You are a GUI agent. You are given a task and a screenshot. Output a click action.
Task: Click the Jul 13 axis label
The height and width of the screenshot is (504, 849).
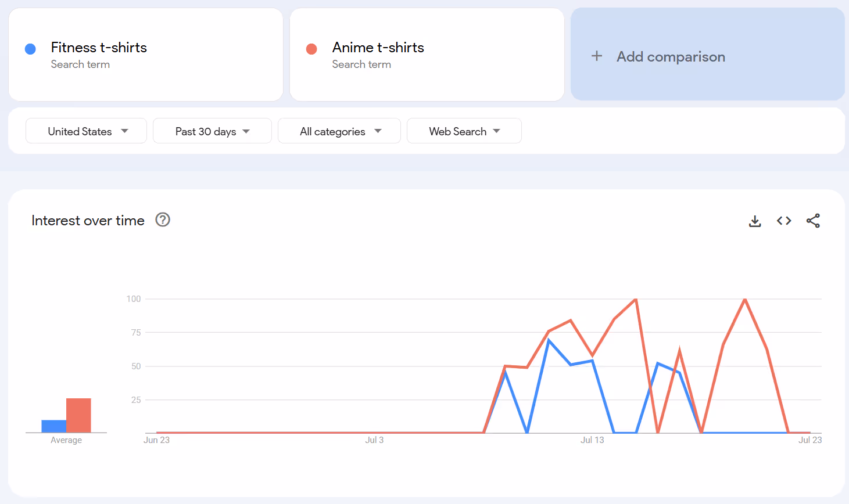(592, 440)
